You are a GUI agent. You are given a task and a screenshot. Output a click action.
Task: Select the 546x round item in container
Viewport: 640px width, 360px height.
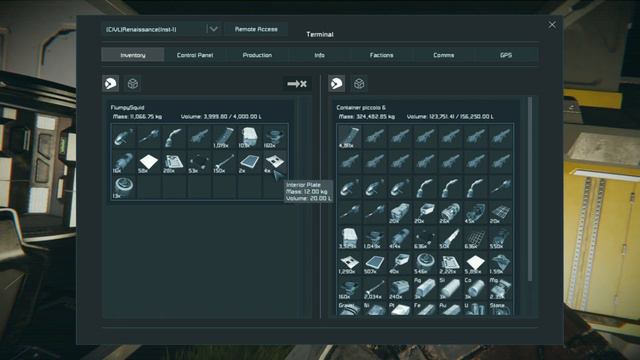(x=425, y=264)
